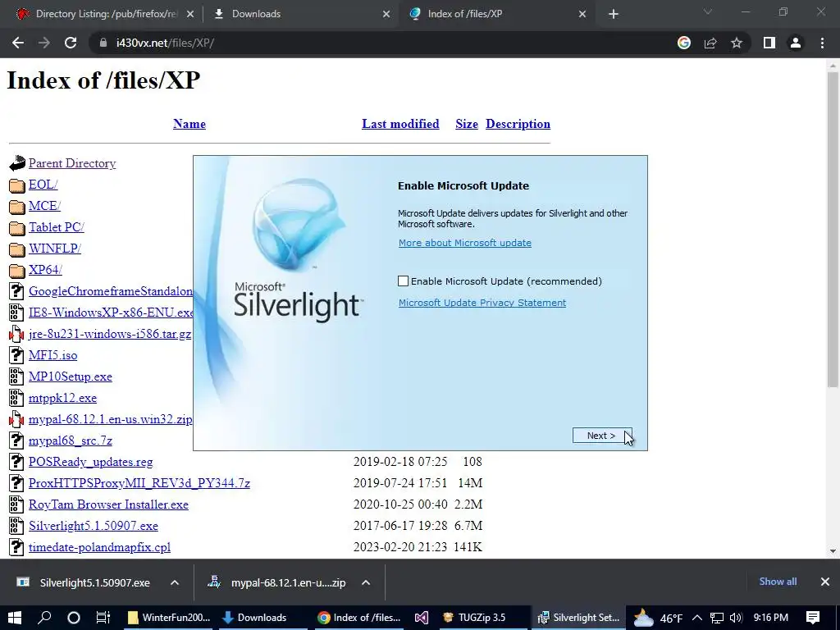Click the jre-8u231 archive file icon
This screenshot has height=630, width=840.
click(16, 335)
